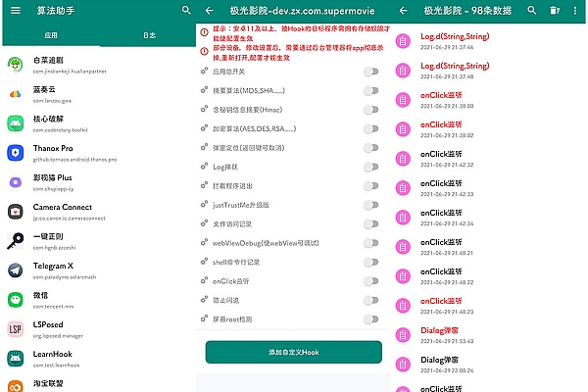Select com.tencent.mm package name

tap(53, 307)
